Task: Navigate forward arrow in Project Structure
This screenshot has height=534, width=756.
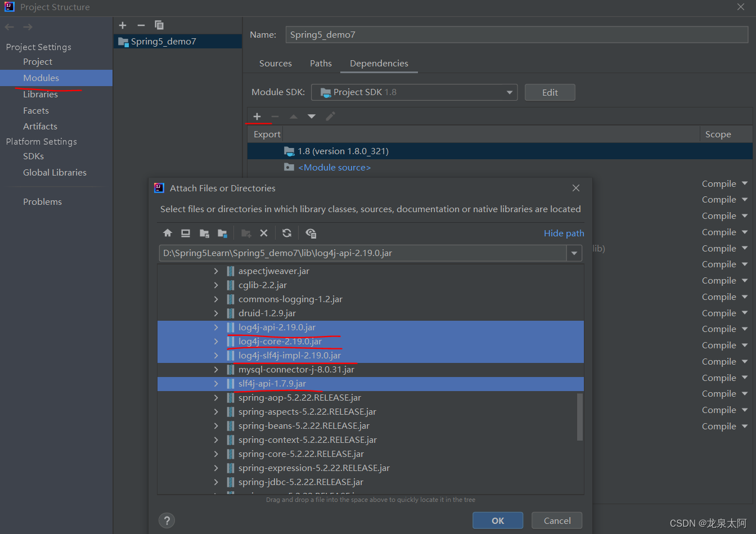Action: click(x=28, y=27)
